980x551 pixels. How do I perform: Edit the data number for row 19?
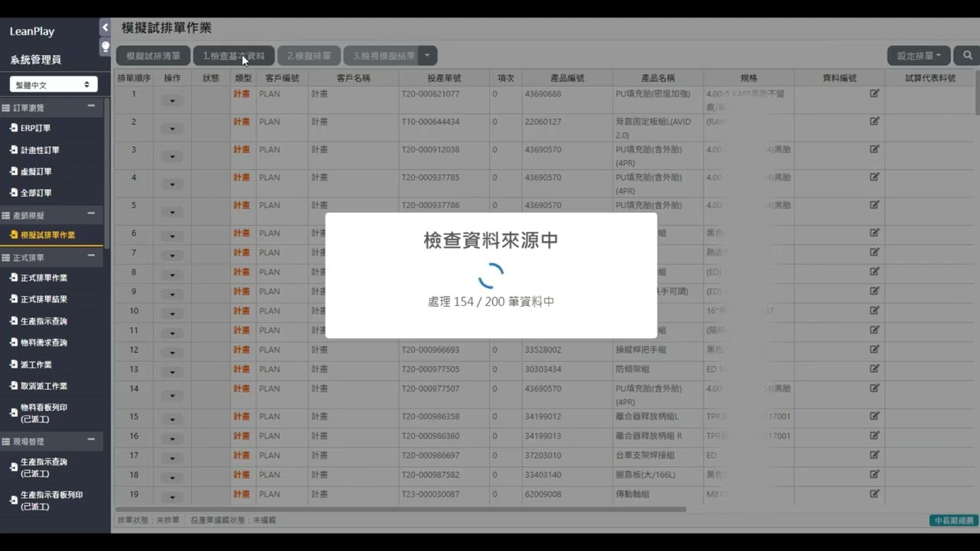click(874, 494)
